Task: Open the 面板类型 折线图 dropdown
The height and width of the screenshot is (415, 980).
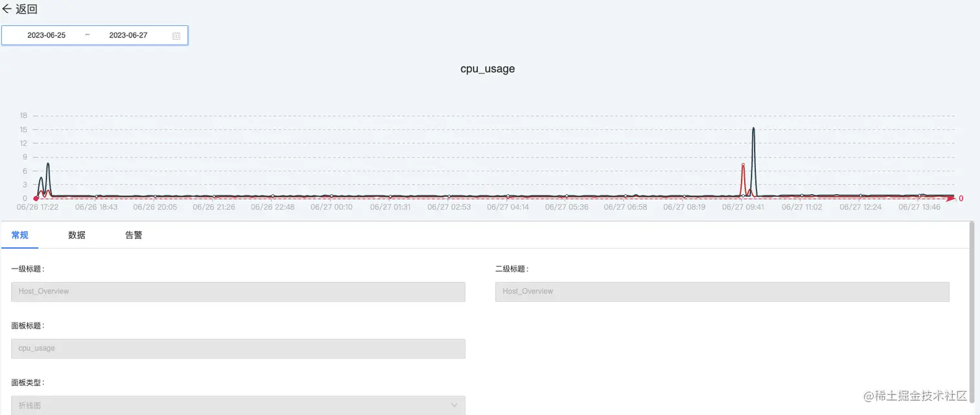Action: [x=238, y=405]
